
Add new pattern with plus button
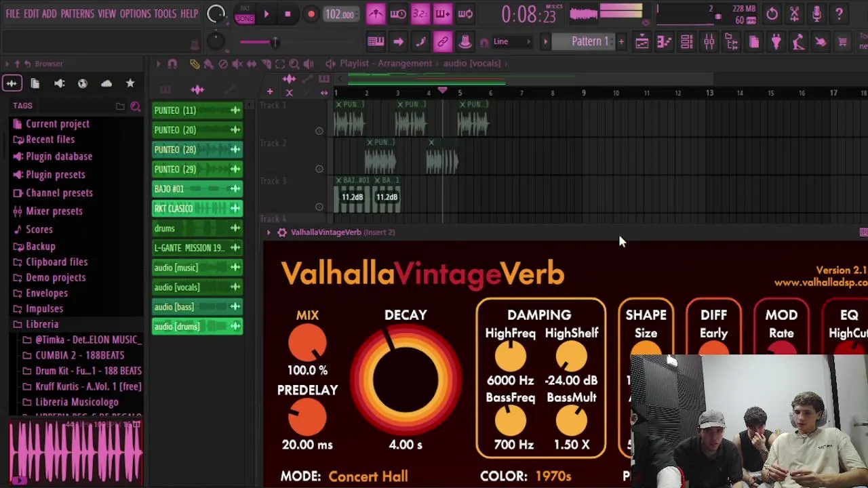point(620,41)
